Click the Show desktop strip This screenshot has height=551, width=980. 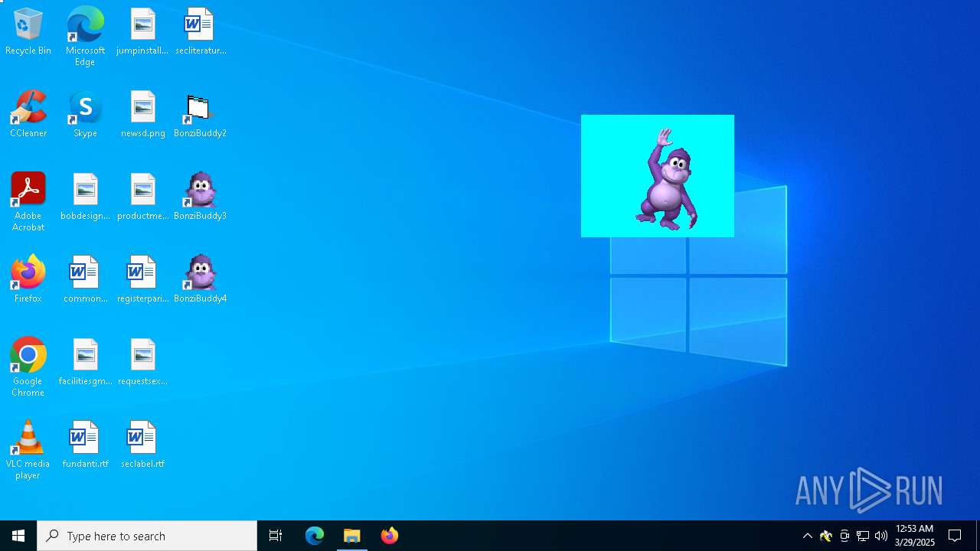pyautogui.click(x=978, y=536)
